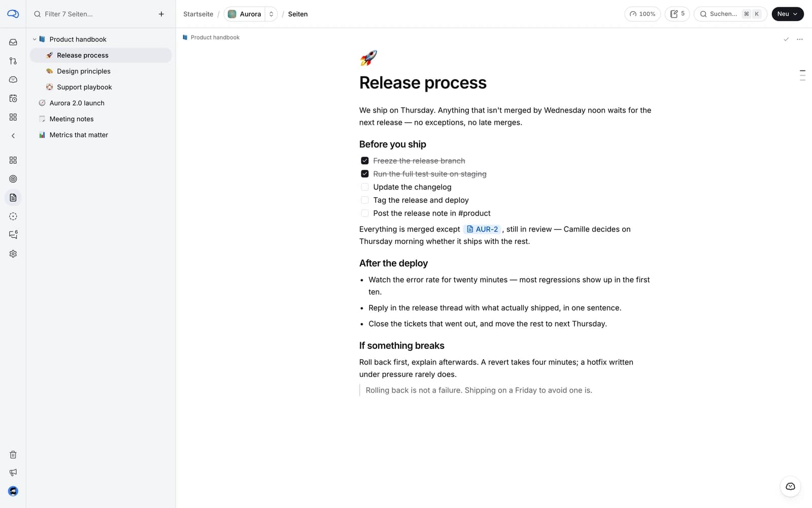Open the inbox tray icon
This screenshot has width=812, height=508.
[13, 42]
